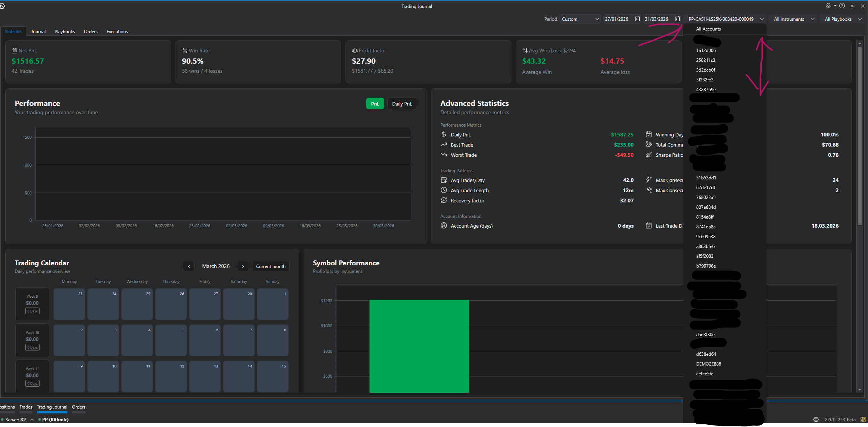The width and height of the screenshot is (868, 427).
Task: Open the Period Custom dropdown
Action: pyautogui.click(x=580, y=19)
